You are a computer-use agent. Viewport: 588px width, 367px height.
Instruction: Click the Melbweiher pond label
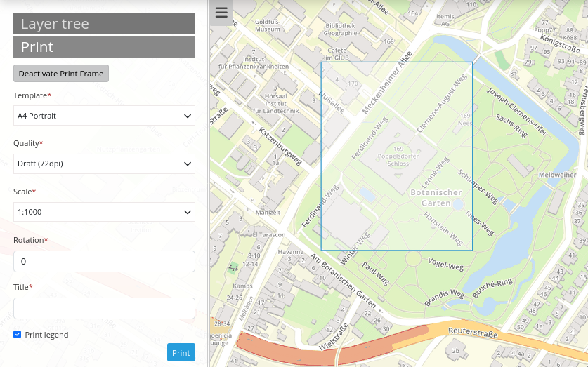(x=557, y=175)
